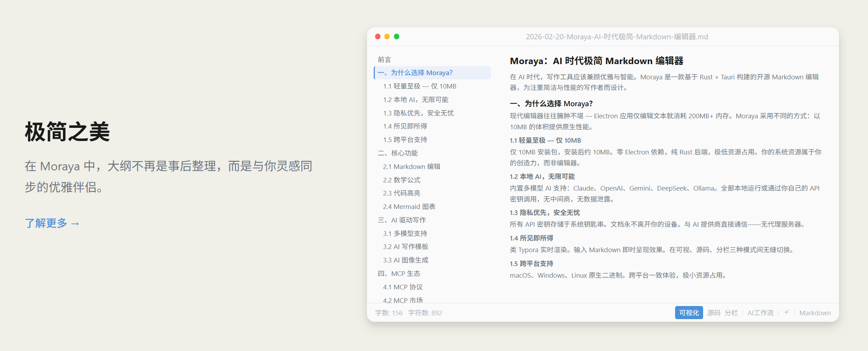Click paragraph starting 所有 API 密钥存储

point(658,224)
